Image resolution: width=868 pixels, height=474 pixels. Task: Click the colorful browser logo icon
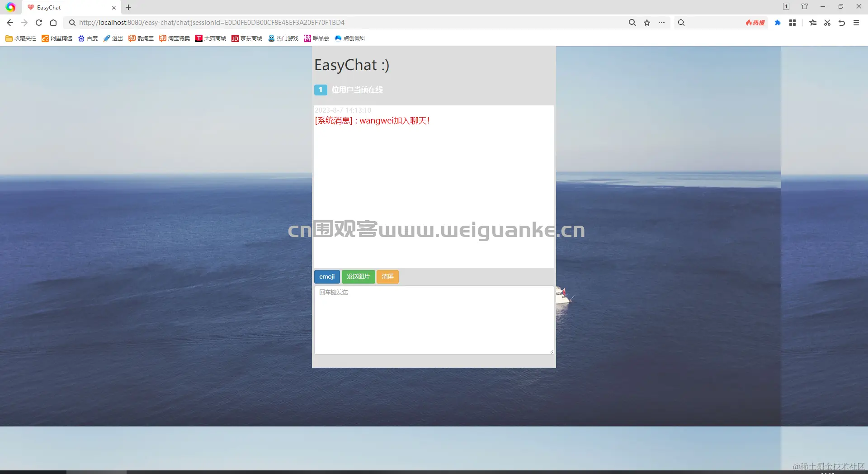pos(10,7)
